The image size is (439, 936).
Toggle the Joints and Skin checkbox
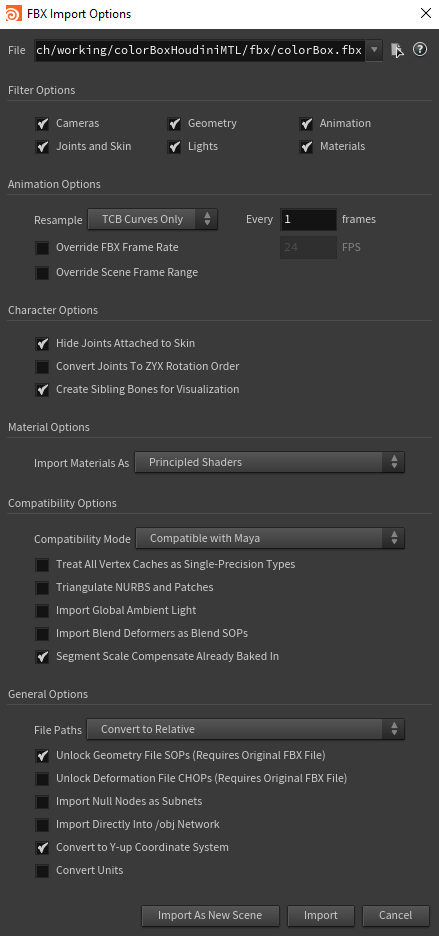point(42,147)
